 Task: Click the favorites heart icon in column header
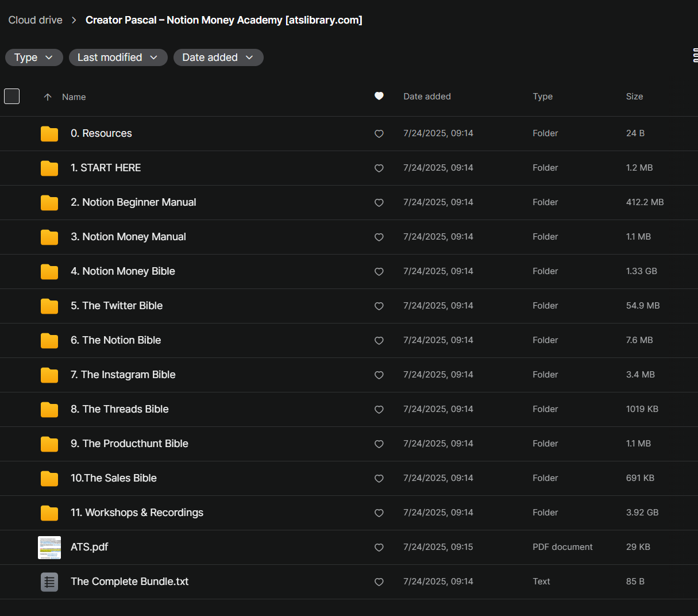click(x=379, y=96)
